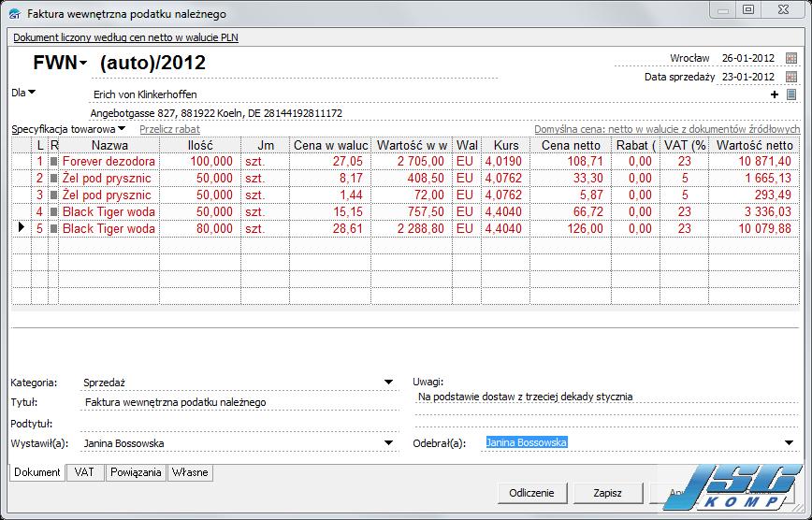Click the Nazwa column header

[109, 146]
